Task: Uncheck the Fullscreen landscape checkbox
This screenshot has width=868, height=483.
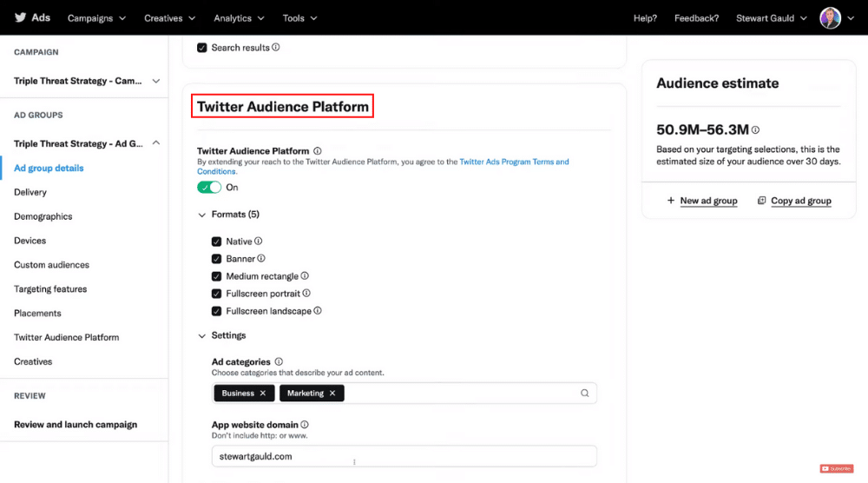Action: (216, 311)
